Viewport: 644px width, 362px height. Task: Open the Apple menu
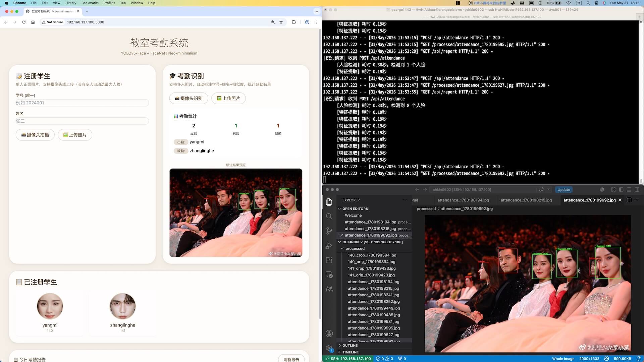click(6, 3)
